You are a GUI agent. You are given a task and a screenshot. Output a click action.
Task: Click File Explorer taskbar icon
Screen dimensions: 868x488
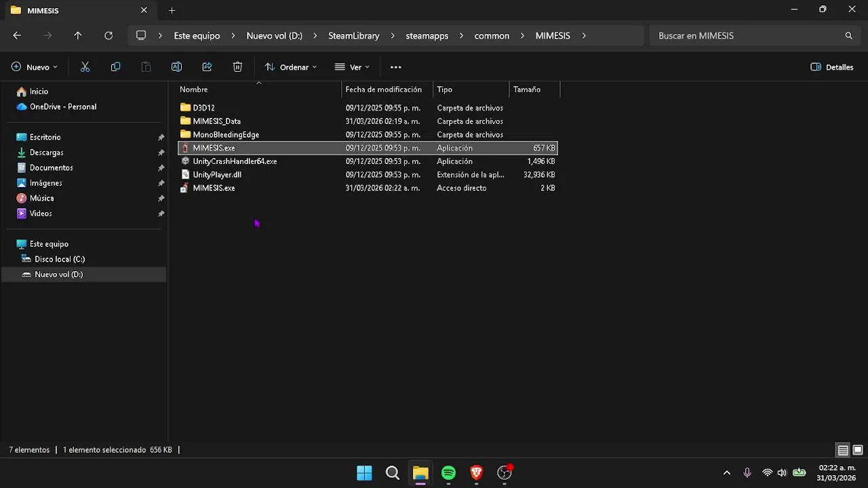coord(420,473)
